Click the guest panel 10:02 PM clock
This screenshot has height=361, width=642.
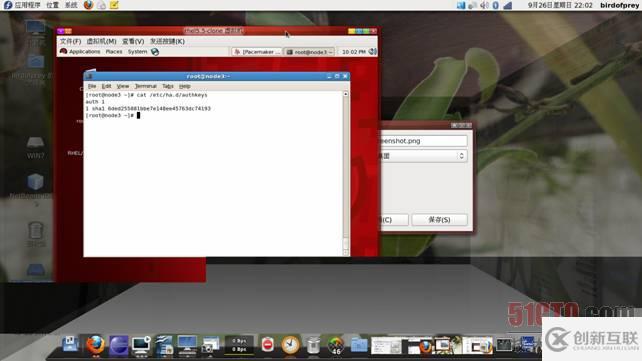pyautogui.click(x=353, y=52)
